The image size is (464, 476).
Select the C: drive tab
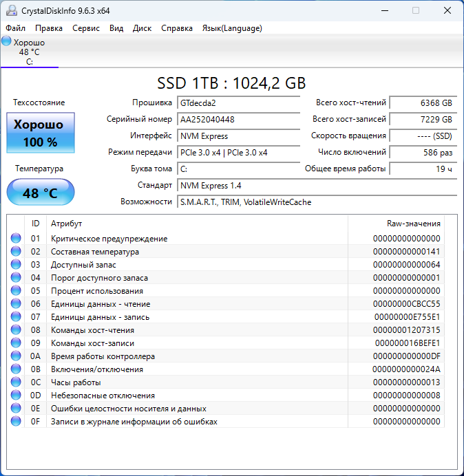(30, 52)
